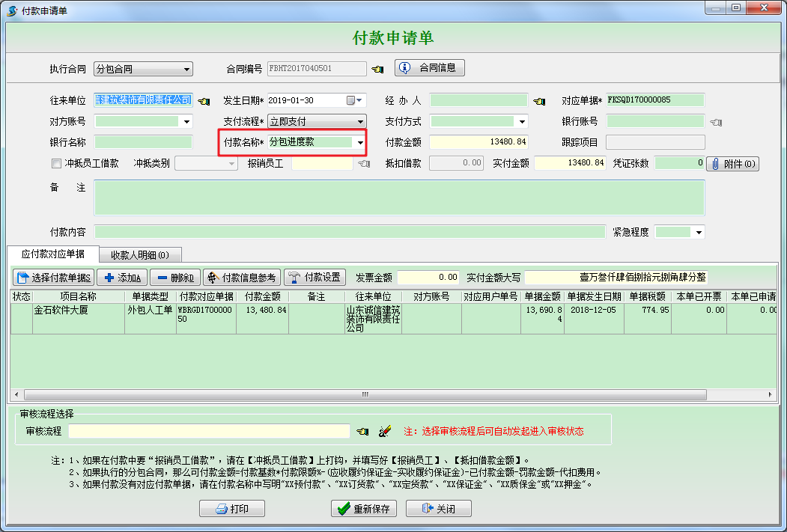Switch to the 应付款对应单据 tab
Viewport: 787px width, 532px height.
[x=52, y=254]
